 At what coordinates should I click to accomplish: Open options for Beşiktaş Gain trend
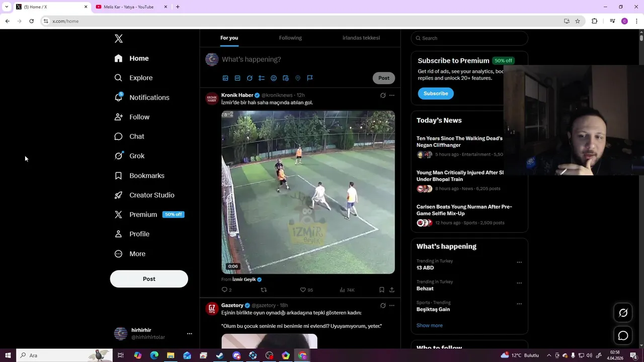[519, 304]
